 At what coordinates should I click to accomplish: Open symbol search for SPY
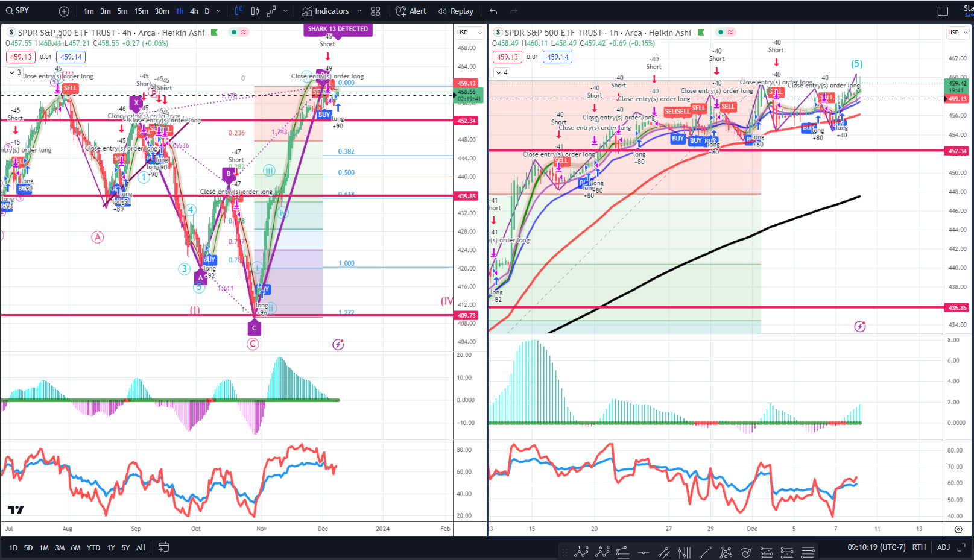[x=18, y=11]
